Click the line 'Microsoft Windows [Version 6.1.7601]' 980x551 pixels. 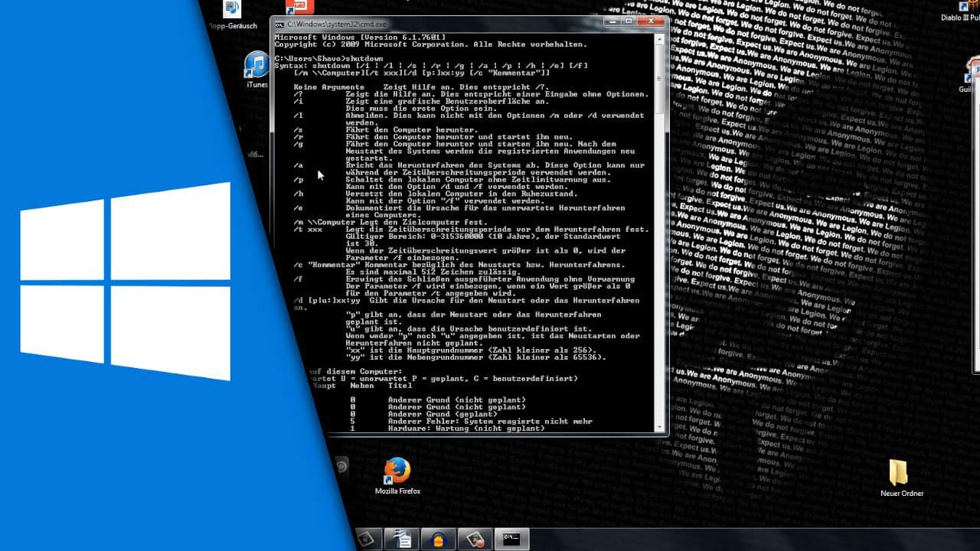[x=360, y=37]
